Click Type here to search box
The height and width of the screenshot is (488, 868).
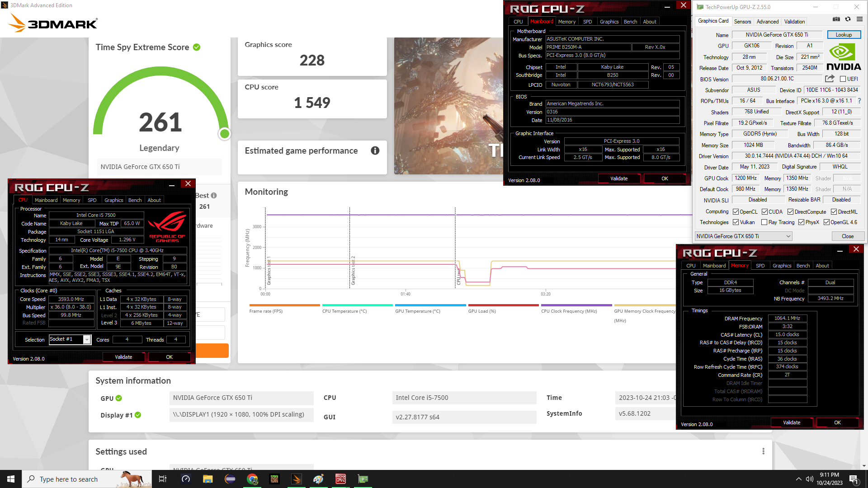(87, 479)
